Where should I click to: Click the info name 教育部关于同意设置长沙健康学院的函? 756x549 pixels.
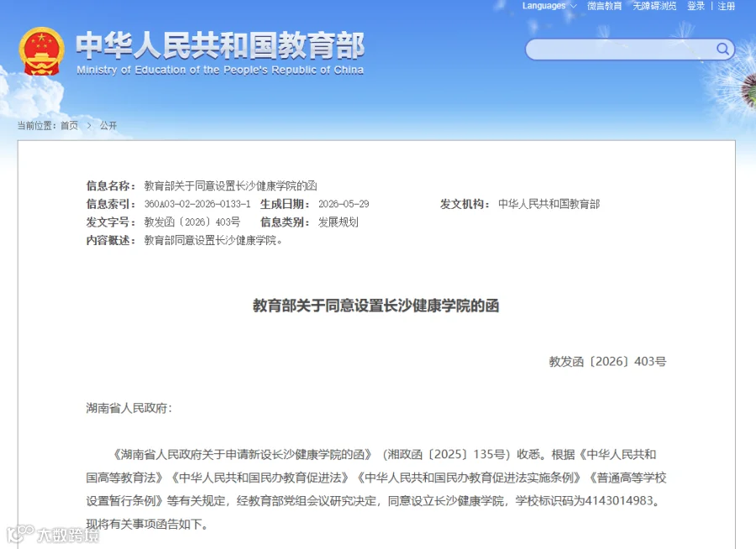[x=230, y=186]
